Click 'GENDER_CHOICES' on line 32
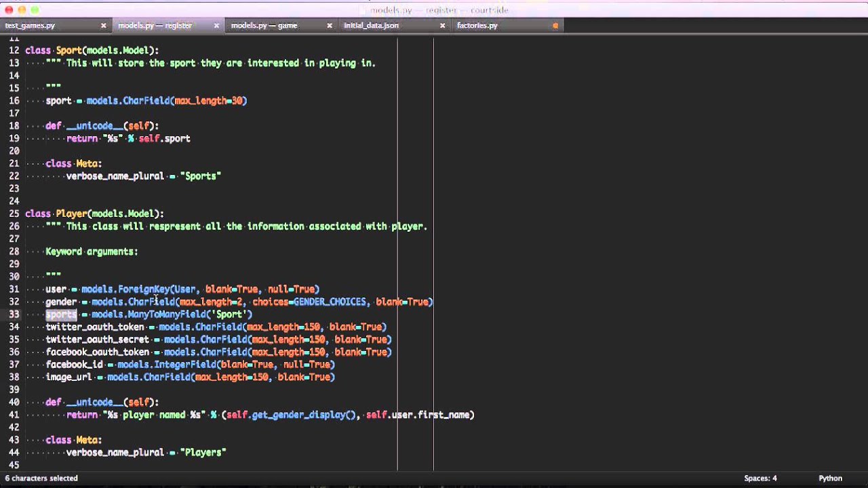This screenshot has height=488, width=868. (x=330, y=302)
